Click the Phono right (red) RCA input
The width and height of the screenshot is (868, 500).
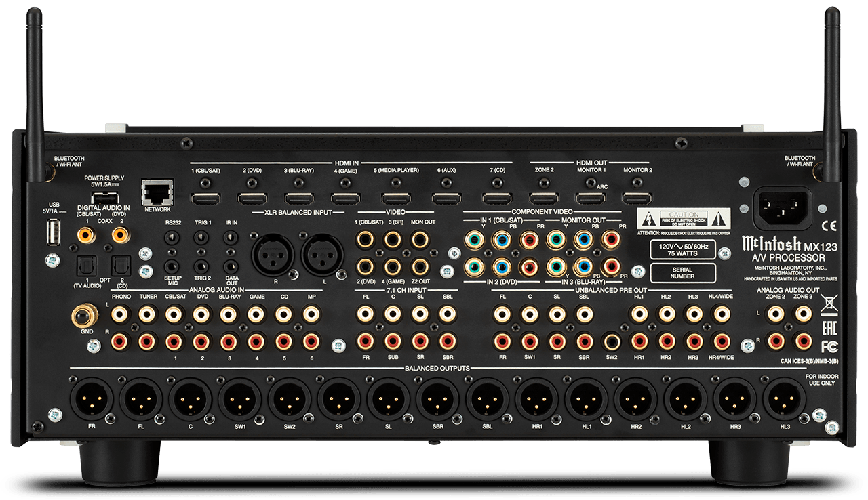[121, 341]
